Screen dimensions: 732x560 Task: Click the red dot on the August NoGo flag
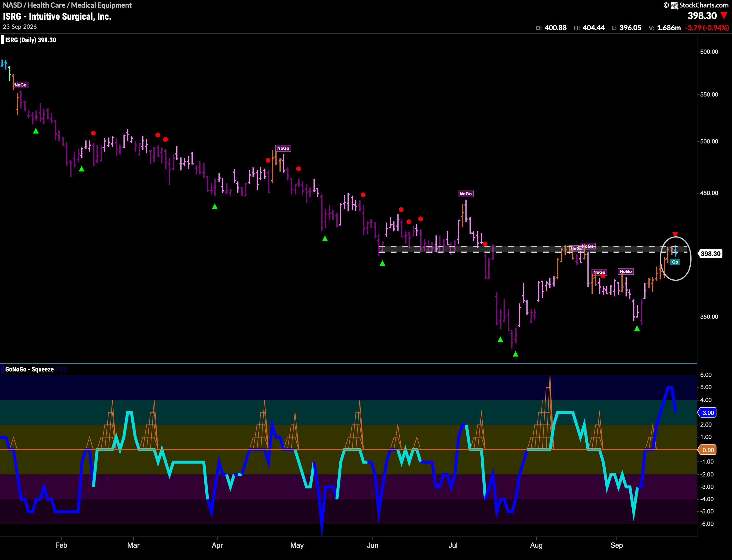point(603,276)
